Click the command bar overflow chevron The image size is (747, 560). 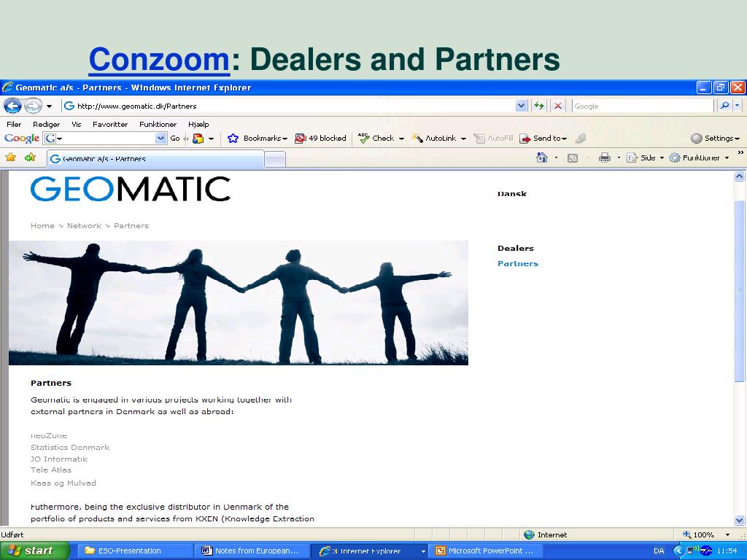[740, 153]
